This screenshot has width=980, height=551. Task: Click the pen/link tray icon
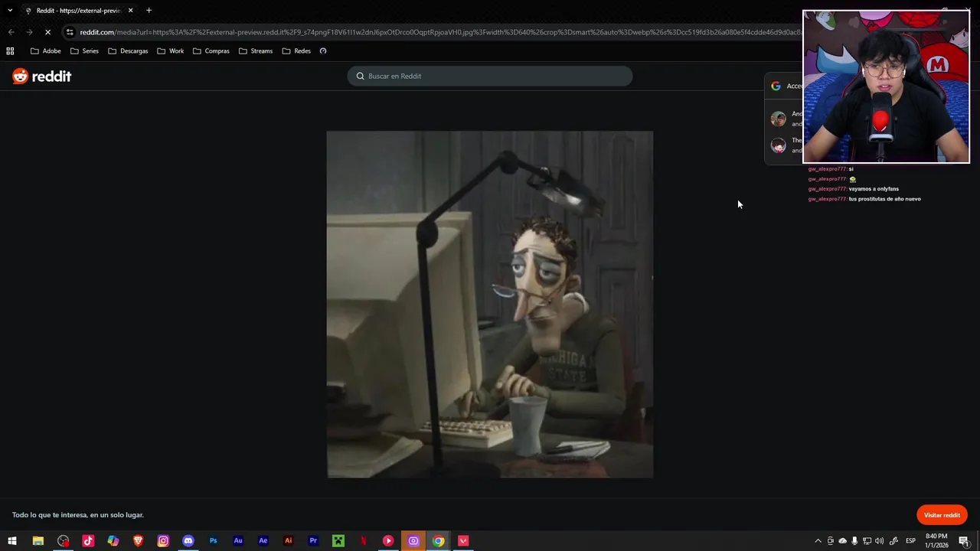pyautogui.click(x=893, y=541)
